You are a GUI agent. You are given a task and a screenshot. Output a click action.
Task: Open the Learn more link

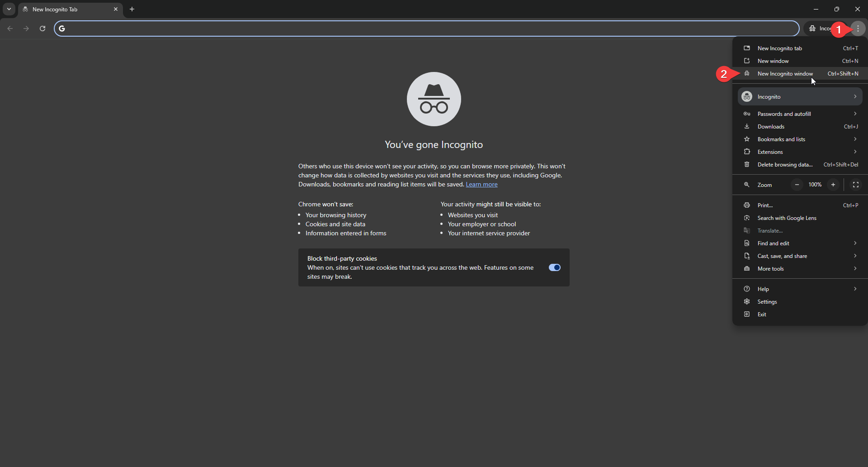pyautogui.click(x=481, y=185)
